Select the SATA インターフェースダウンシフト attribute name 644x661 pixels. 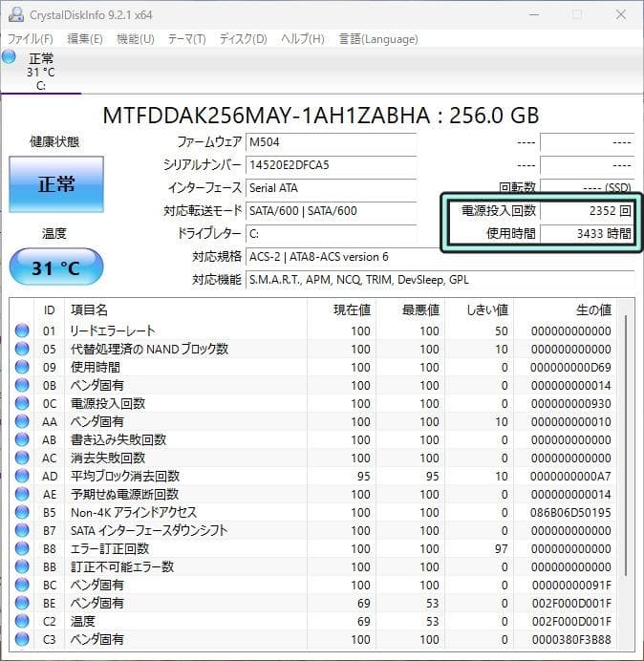149,530
